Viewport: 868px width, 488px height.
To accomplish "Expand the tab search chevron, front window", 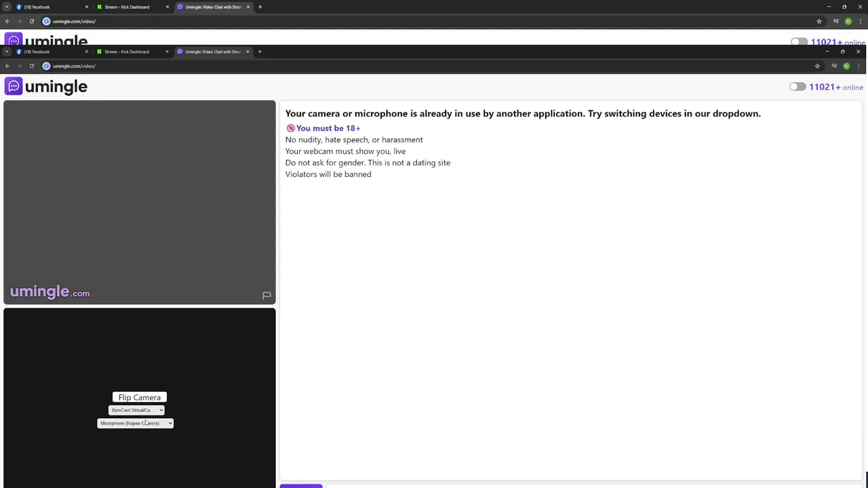I will pyautogui.click(x=7, y=52).
